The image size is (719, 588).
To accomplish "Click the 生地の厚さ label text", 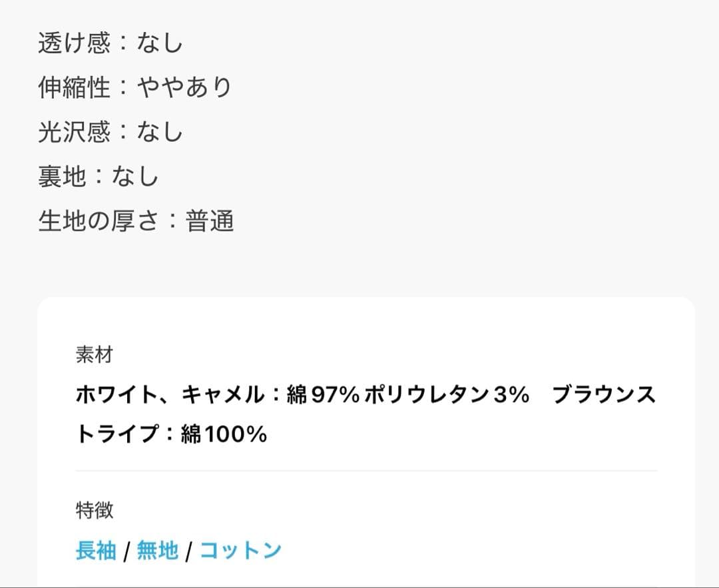I will tap(98, 220).
